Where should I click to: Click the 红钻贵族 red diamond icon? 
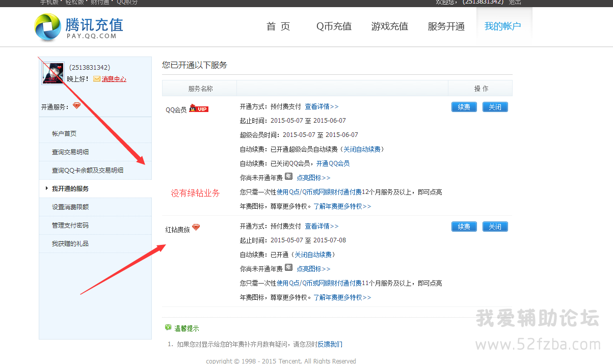point(196,227)
